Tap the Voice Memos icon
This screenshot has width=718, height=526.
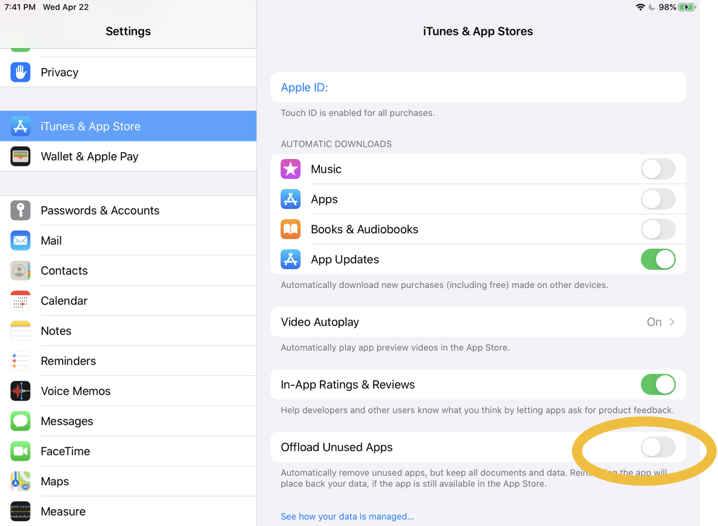tap(20, 391)
